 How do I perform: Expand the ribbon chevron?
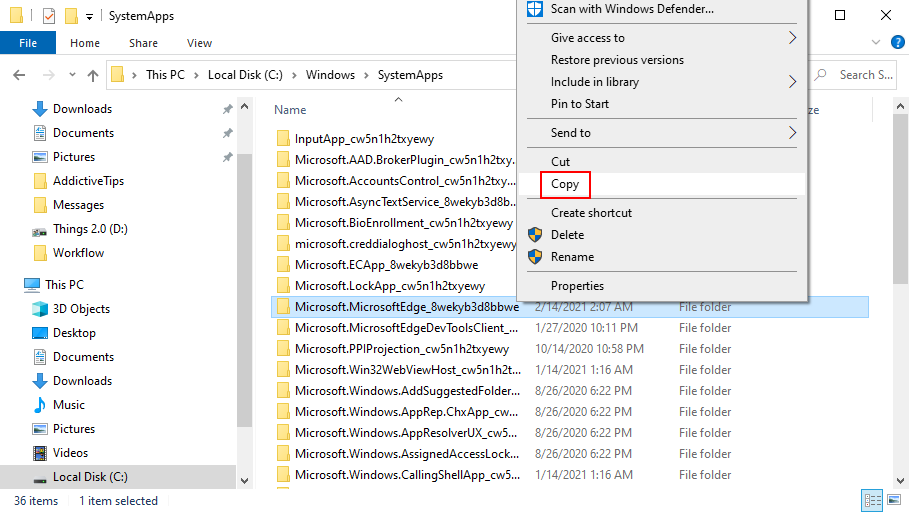876,42
